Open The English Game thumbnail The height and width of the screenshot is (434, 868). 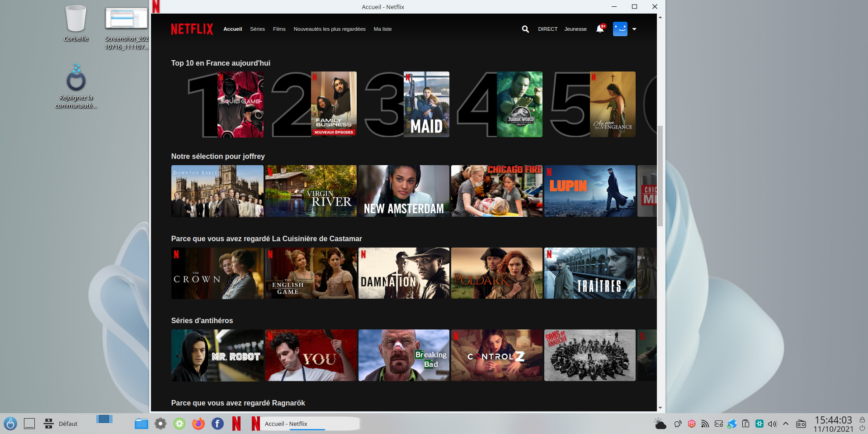[311, 273]
